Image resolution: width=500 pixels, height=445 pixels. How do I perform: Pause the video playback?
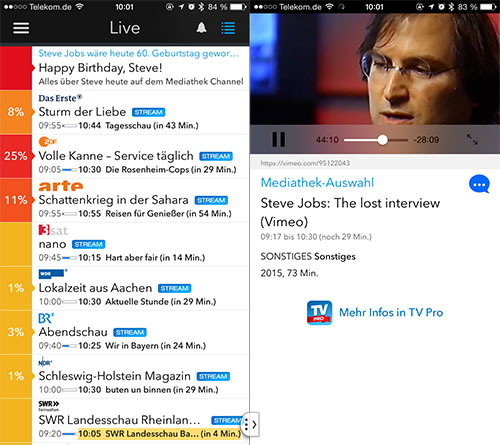coord(278,139)
